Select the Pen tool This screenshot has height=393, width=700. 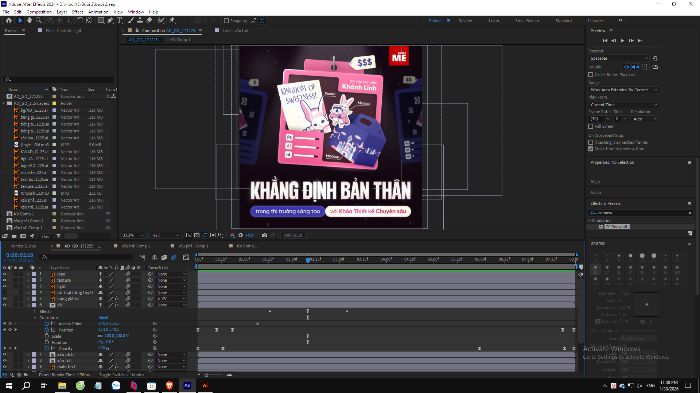click(110, 21)
